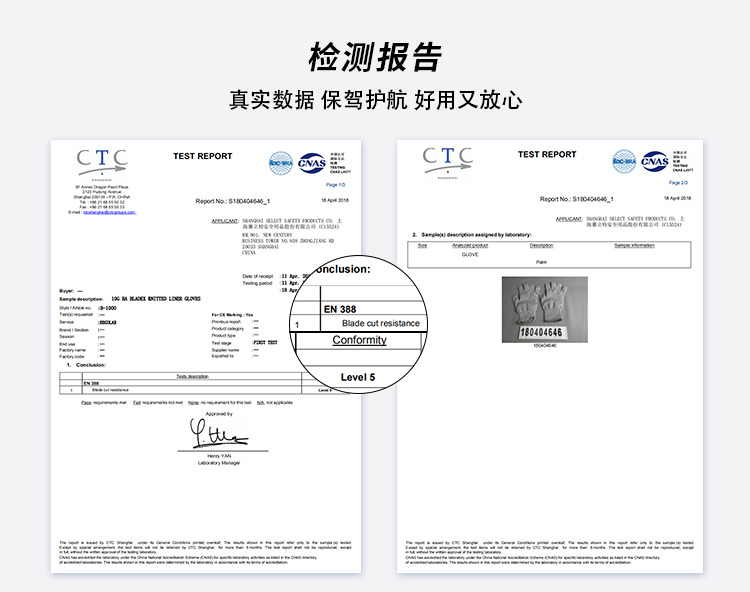Click the 检测报告 main heading
Viewport: 750px width, 592px height.
click(x=375, y=57)
